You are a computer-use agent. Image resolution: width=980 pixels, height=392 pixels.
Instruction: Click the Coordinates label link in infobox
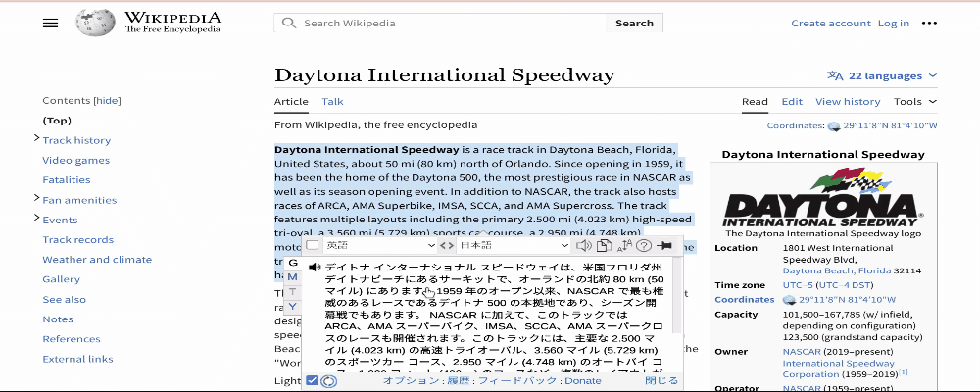[x=745, y=300]
